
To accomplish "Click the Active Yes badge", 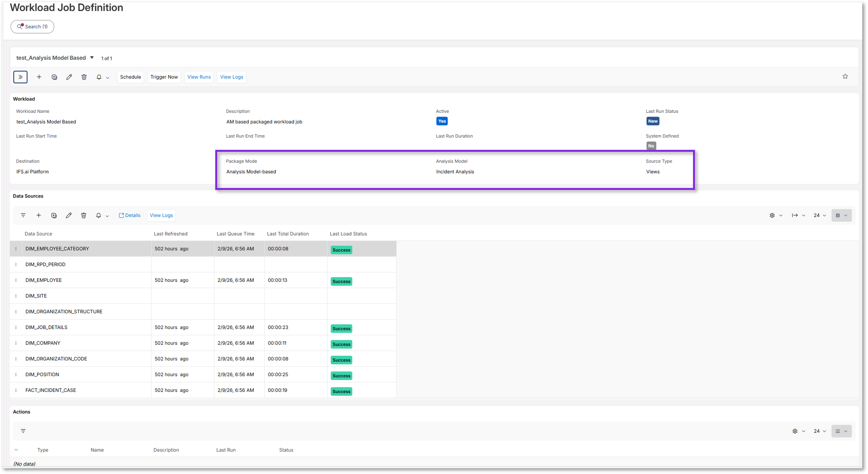I will coord(442,121).
